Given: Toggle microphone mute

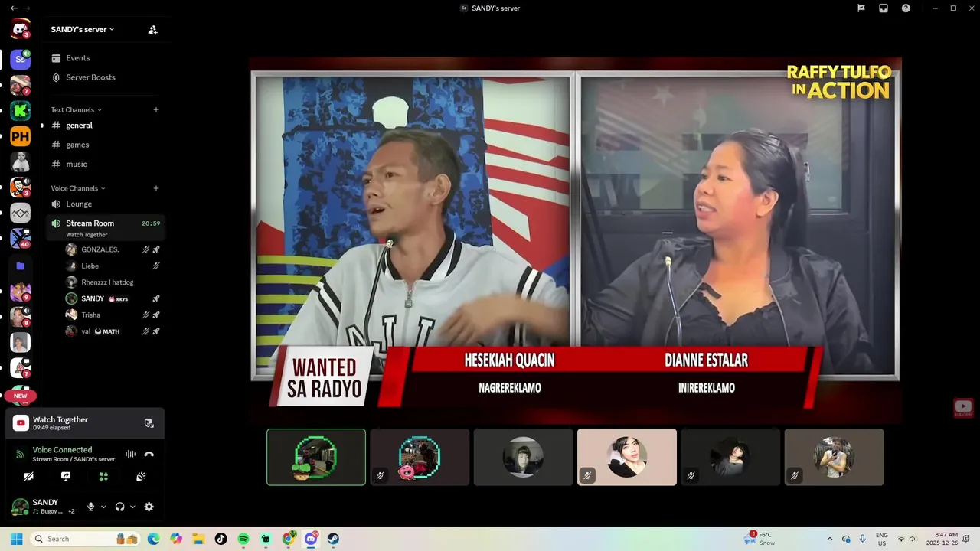Looking at the screenshot, I should pos(91,507).
